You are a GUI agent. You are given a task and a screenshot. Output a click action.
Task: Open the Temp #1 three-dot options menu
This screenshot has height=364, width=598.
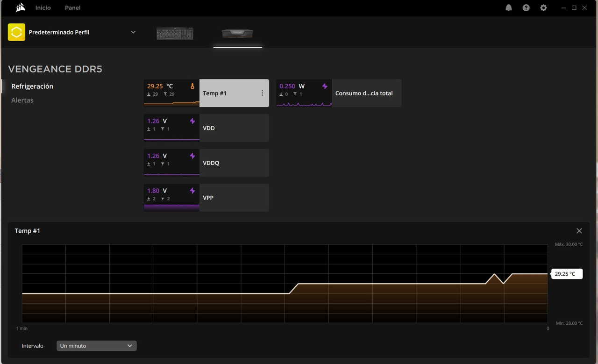pos(262,93)
